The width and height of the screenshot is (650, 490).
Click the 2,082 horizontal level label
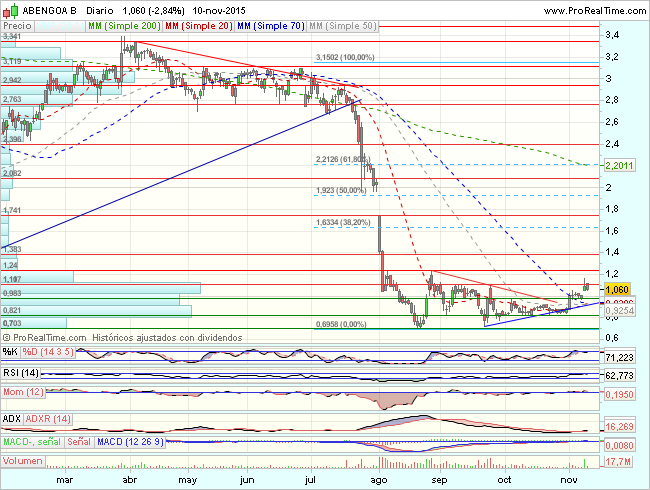click(12, 173)
